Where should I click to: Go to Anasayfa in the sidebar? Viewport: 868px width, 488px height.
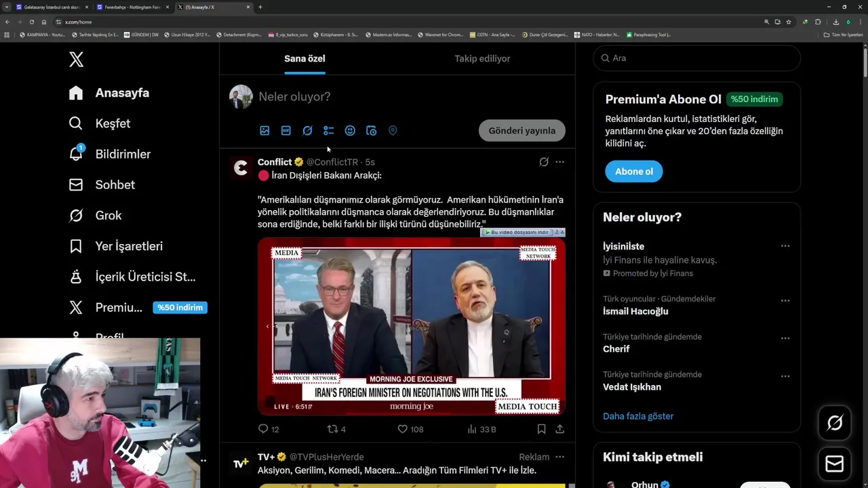pyautogui.click(x=108, y=93)
